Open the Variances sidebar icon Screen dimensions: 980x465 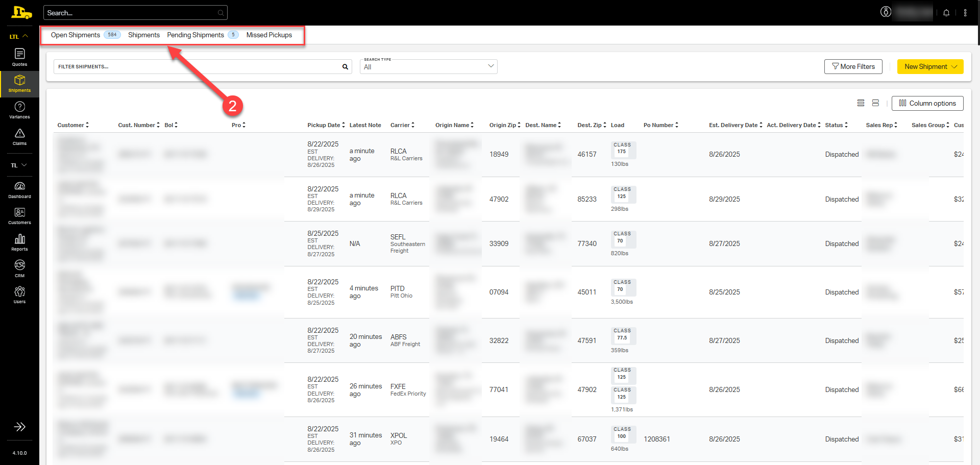pos(19,110)
